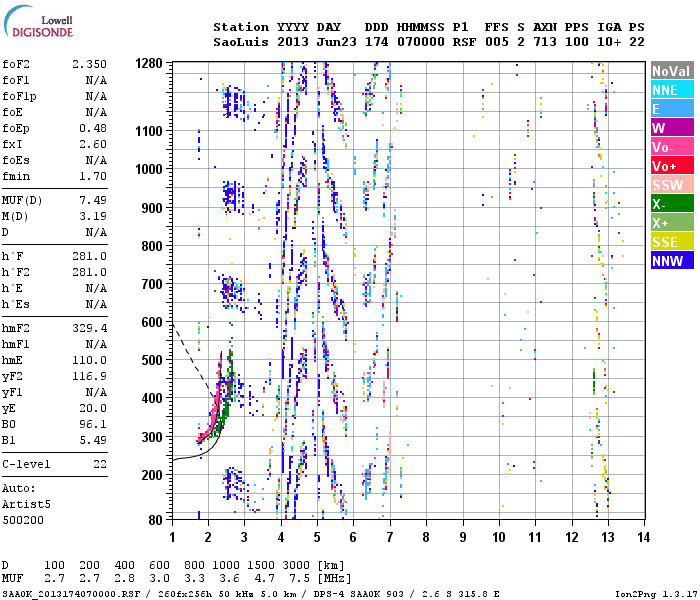Click the C-level value 22
The image size is (700, 600).
click(100, 464)
